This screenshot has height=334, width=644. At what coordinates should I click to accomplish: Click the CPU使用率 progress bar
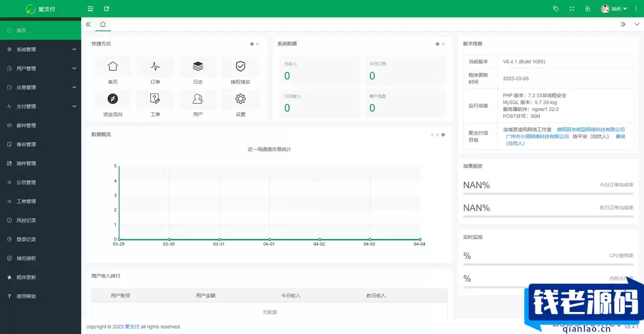[x=548, y=265]
